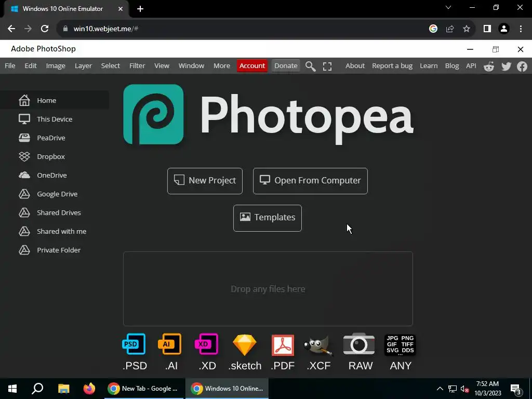This screenshot has height=399, width=532.
Task: Open the Facebook icon link
Action: click(x=522, y=66)
